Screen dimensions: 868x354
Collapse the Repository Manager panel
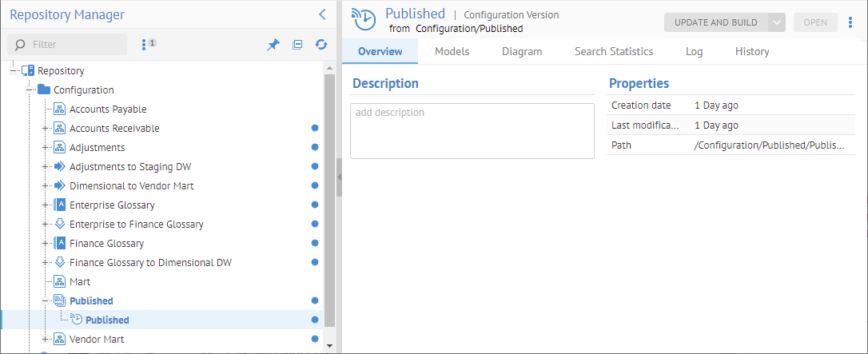click(322, 14)
